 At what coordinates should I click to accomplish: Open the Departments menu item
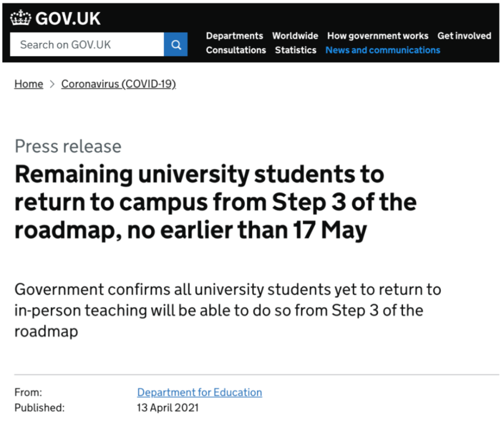coord(235,36)
